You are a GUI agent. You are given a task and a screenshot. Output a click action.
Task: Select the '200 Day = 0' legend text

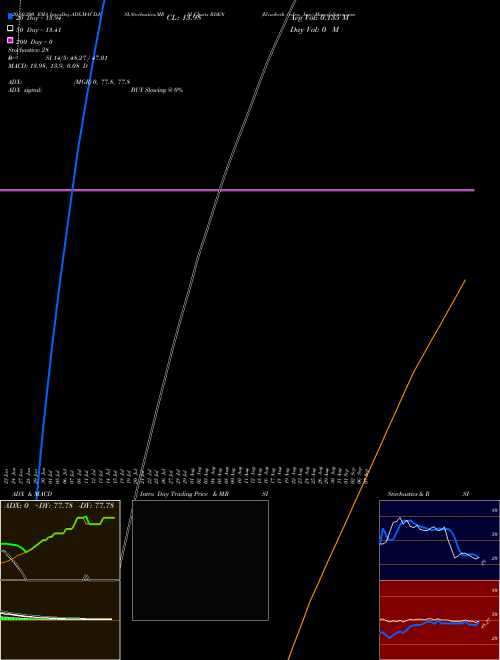[34, 42]
